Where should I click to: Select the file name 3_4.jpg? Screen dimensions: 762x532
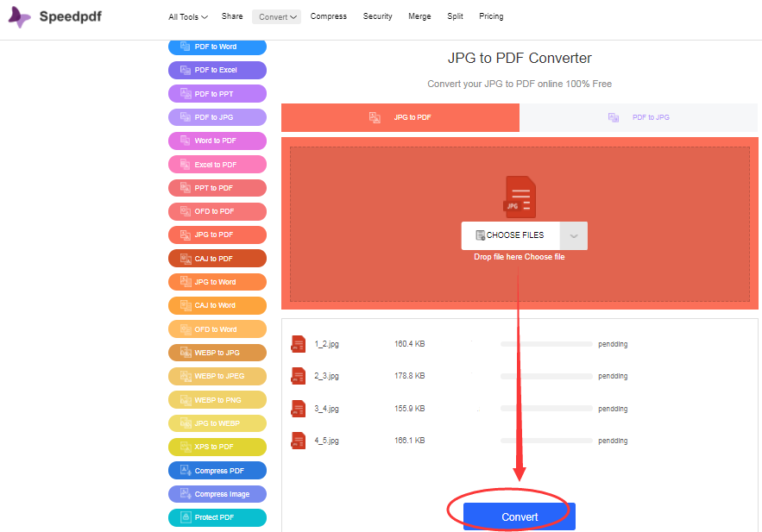pyautogui.click(x=326, y=409)
